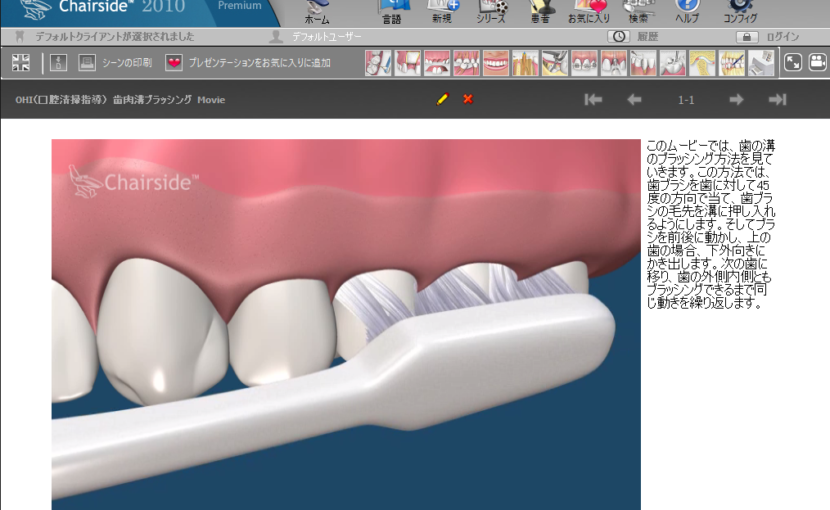Screen dimensions: 830x510
Task: Open the braces orthodontics category thumbnail
Action: click(x=584, y=63)
